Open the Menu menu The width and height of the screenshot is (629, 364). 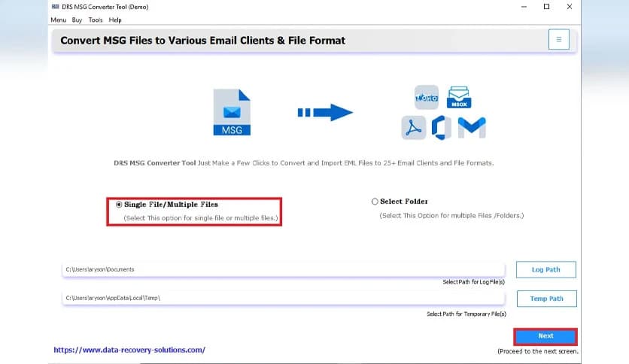58,20
